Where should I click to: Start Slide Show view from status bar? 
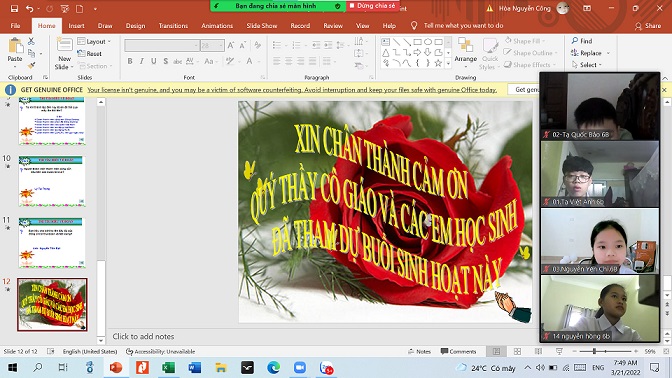coord(559,351)
